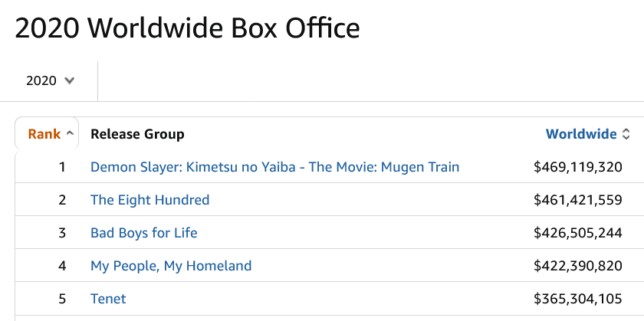Open The Eight Hundred movie link
The width and height of the screenshot is (644, 321).
click(149, 200)
